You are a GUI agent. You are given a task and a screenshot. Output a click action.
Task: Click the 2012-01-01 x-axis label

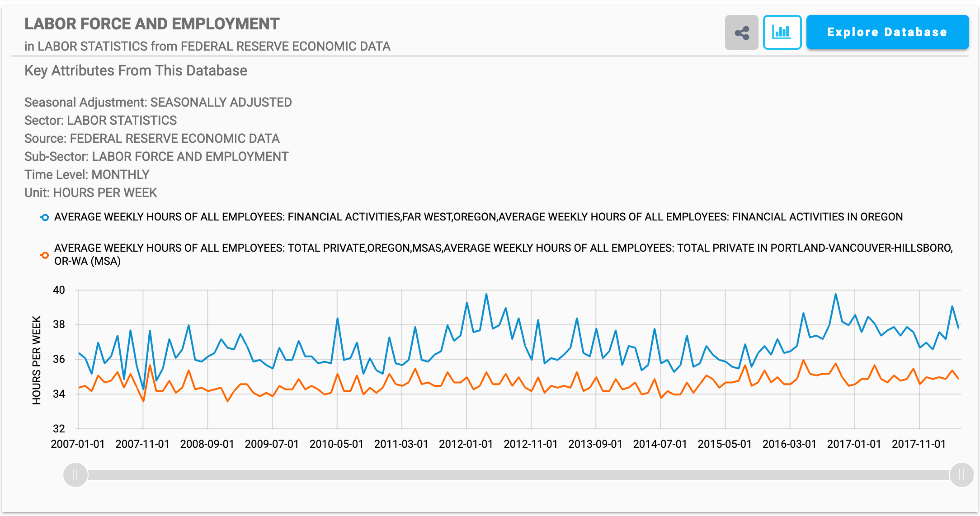466,444
